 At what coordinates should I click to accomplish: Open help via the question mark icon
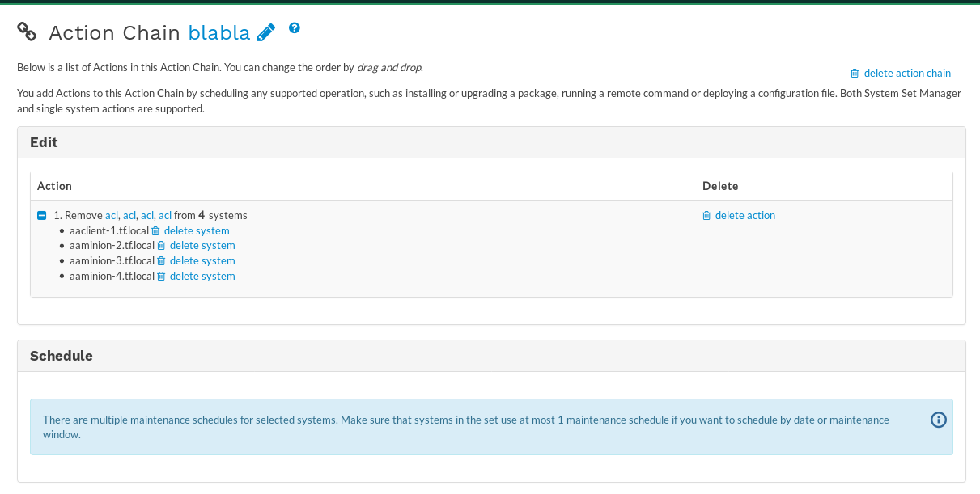(x=294, y=27)
